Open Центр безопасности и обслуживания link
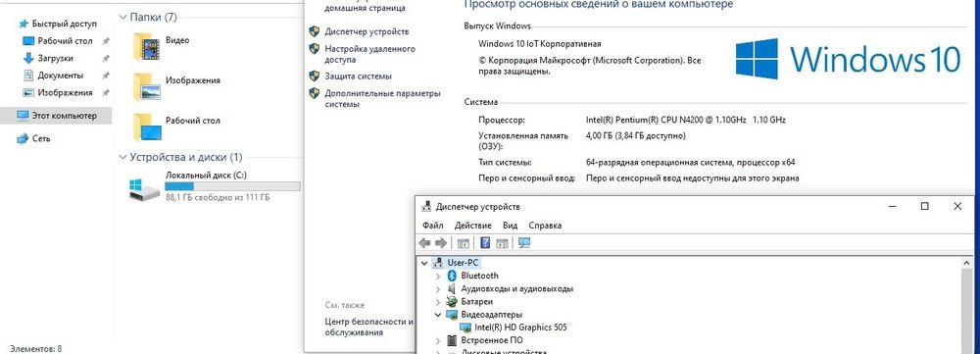This screenshot has height=354, width=980. (x=369, y=328)
